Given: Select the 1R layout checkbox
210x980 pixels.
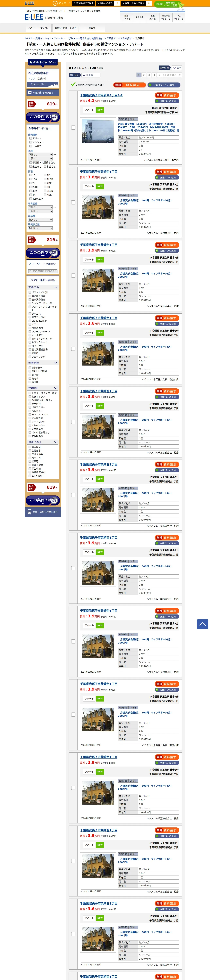Looking at the screenshot, I should (x=30, y=175).
